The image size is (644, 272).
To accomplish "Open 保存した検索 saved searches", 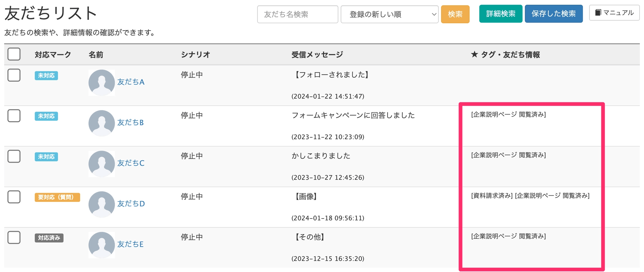I will point(553,14).
